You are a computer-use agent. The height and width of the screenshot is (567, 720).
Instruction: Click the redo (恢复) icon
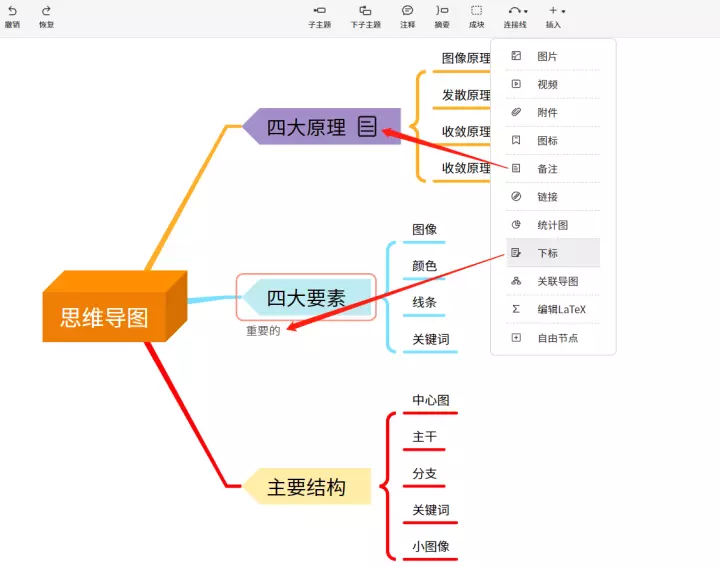coord(46,11)
